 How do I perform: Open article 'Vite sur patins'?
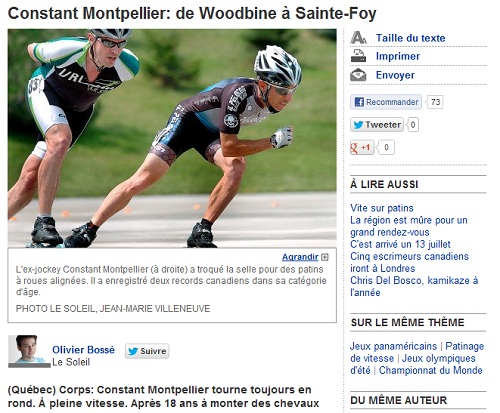point(382,208)
